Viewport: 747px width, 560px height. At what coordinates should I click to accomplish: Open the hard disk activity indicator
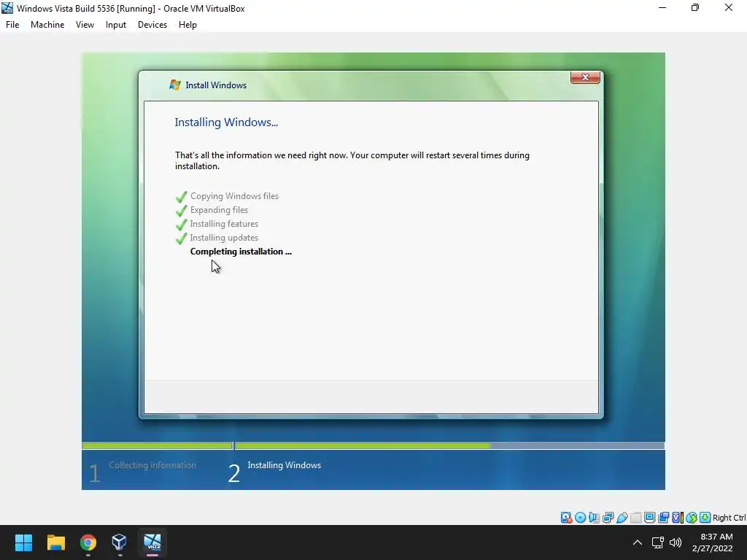[x=566, y=518]
